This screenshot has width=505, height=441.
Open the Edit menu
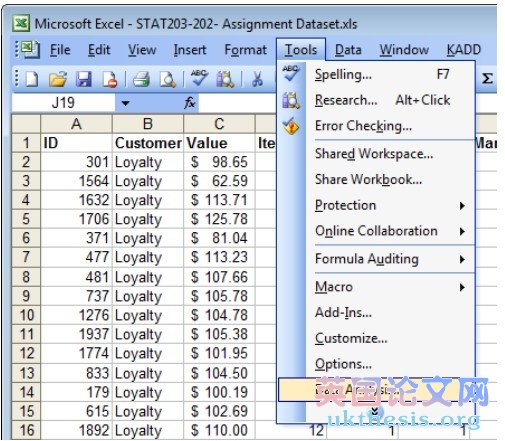point(99,50)
